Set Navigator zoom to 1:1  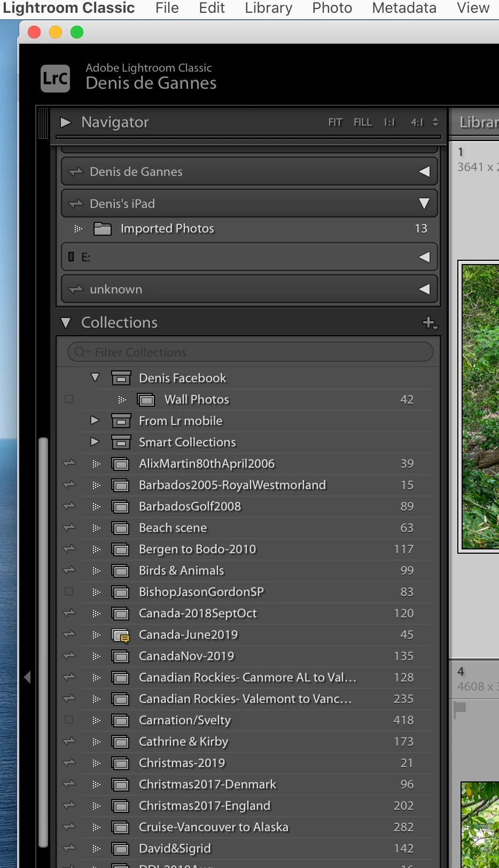389,122
